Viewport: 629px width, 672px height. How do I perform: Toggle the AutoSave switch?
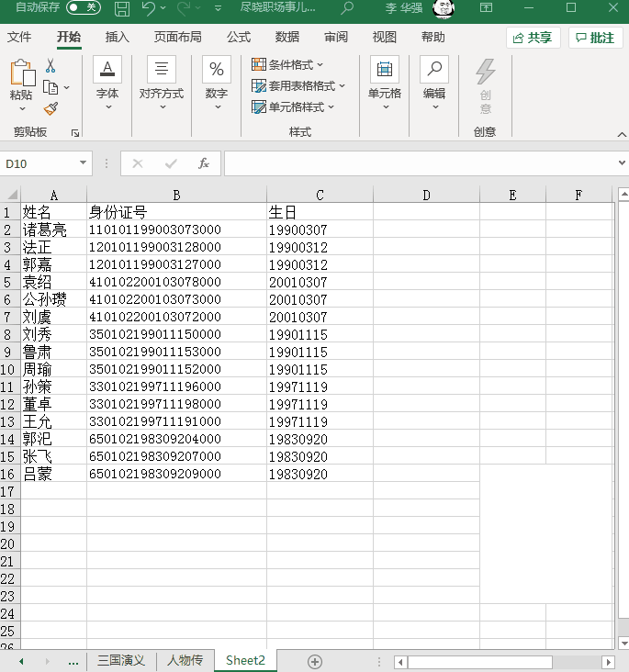pos(84,7)
